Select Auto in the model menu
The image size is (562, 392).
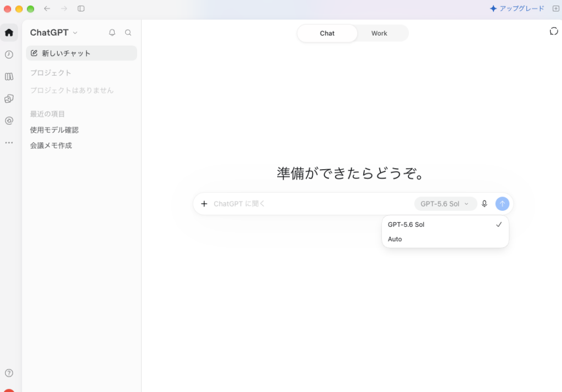pos(445,239)
